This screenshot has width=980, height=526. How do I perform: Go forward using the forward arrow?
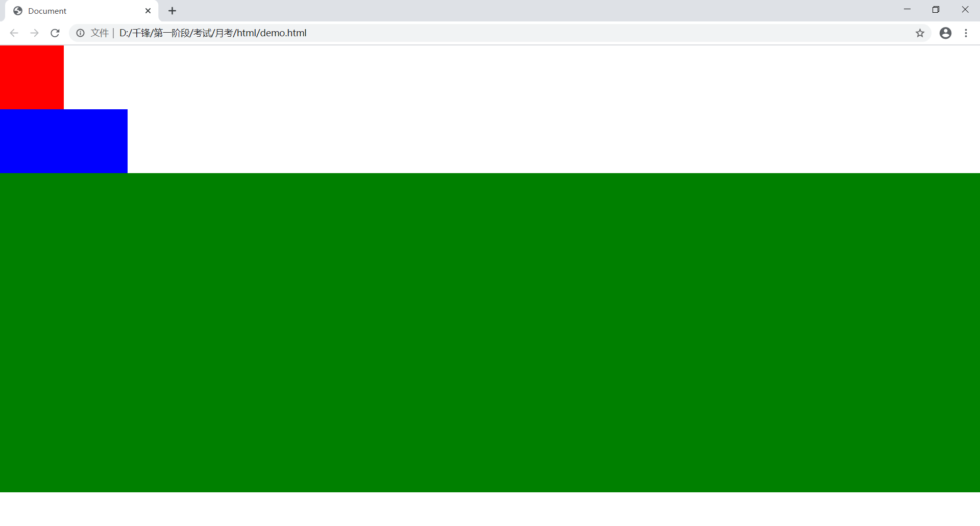click(x=34, y=33)
